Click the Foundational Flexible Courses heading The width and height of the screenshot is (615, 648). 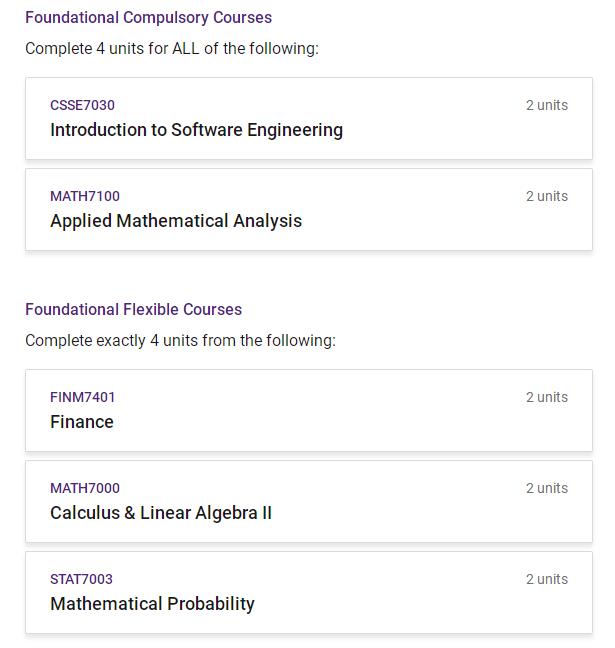pos(133,310)
